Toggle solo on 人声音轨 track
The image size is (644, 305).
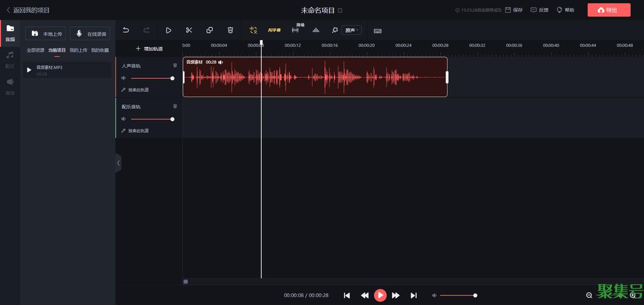(135, 90)
